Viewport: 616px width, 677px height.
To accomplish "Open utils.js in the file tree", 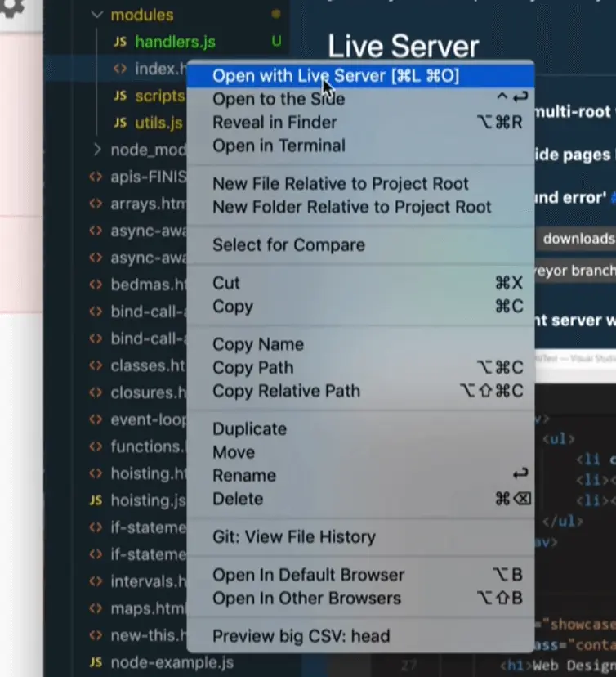I will click(158, 123).
